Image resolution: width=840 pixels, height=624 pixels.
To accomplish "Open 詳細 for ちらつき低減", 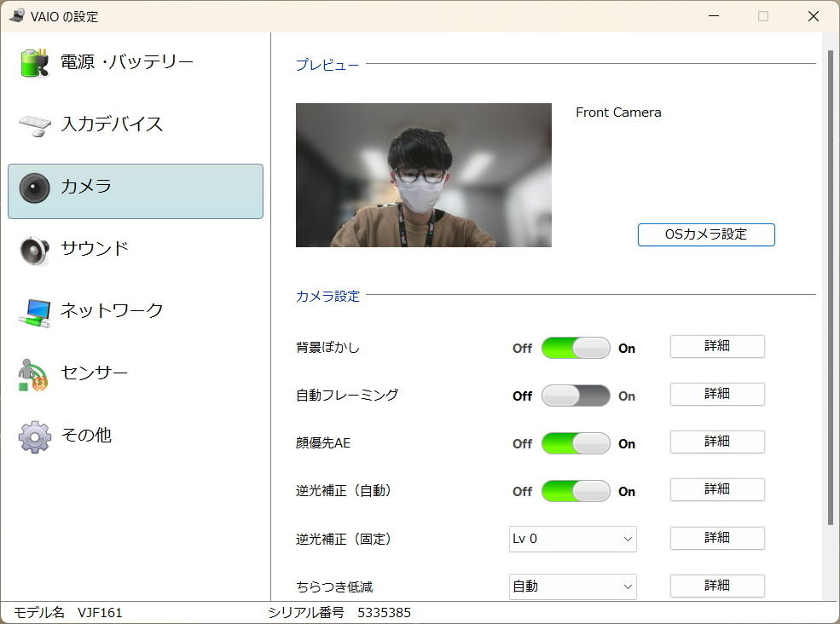I will click(x=717, y=586).
